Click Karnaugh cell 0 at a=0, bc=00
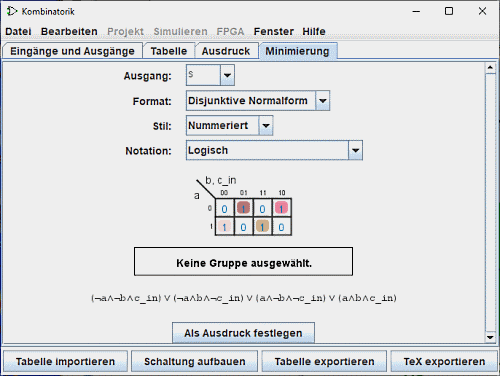The height and width of the screenshot is (376, 500). (x=224, y=209)
